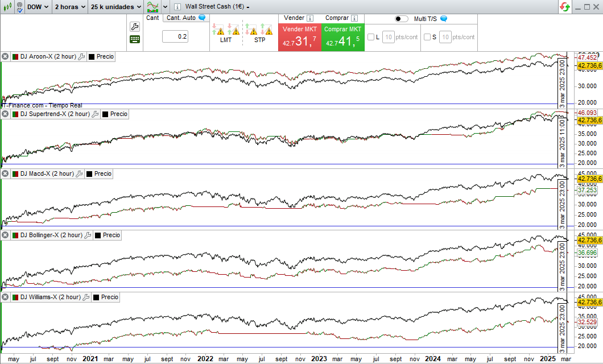This screenshot has height=364, width=603.
Task: Open DJ Macd-X wrench settings
Action: pos(80,174)
